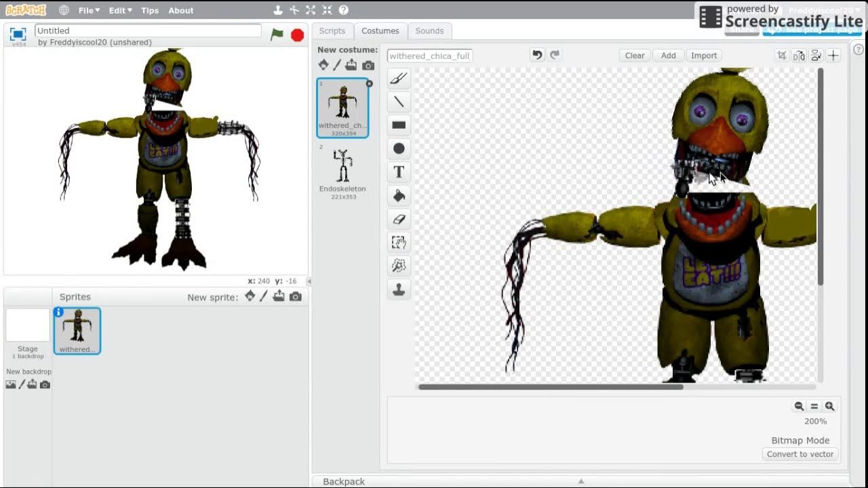Click the Scratch logo
Image resolution: width=868 pixels, height=488 pixels.
pos(26,10)
